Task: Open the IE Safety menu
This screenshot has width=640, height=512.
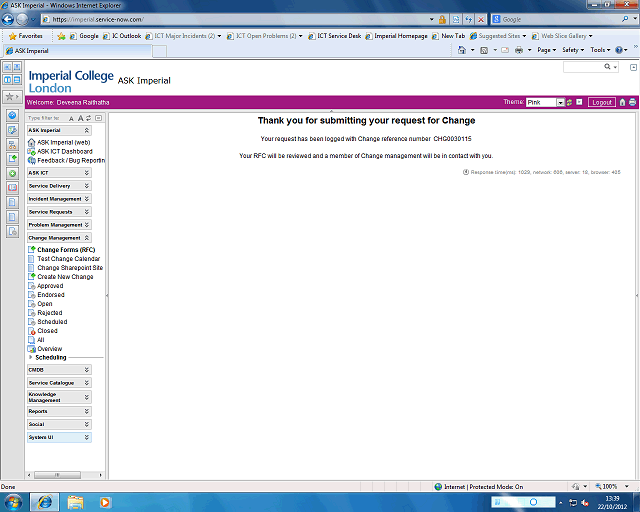Action: click(x=572, y=49)
